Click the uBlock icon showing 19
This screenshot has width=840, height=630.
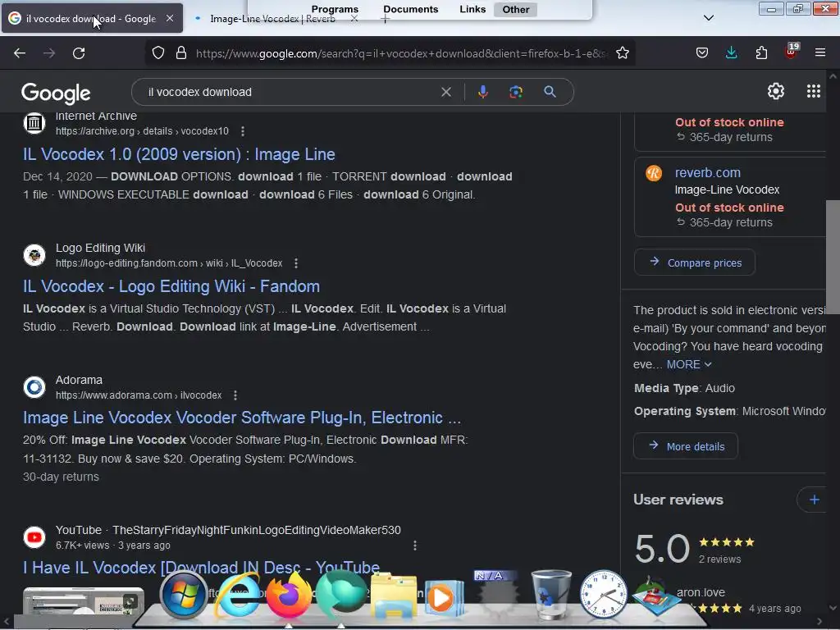(x=792, y=52)
